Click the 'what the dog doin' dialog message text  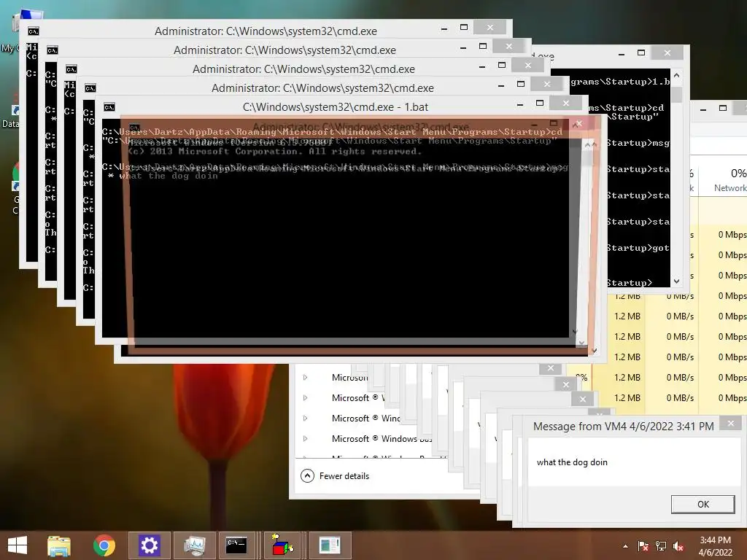(x=572, y=462)
